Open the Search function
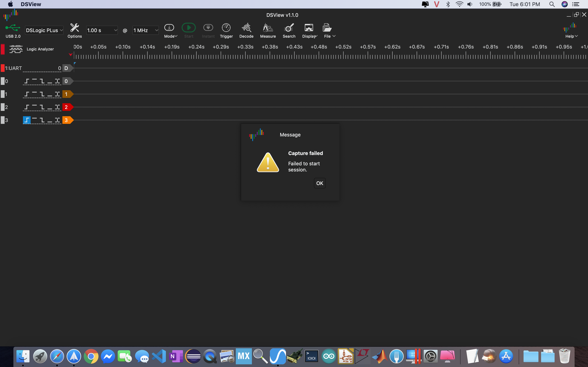Image resolution: width=588 pixels, height=367 pixels. pyautogui.click(x=289, y=30)
